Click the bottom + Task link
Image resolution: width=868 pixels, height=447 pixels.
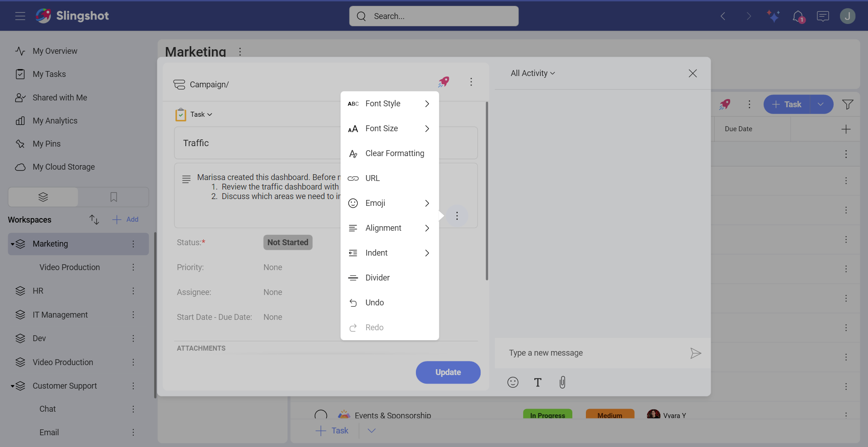(x=332, y=431)
